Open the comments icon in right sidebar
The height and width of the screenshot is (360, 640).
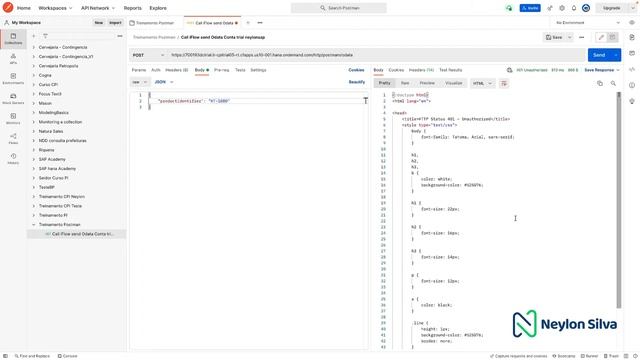click(632, 53)
